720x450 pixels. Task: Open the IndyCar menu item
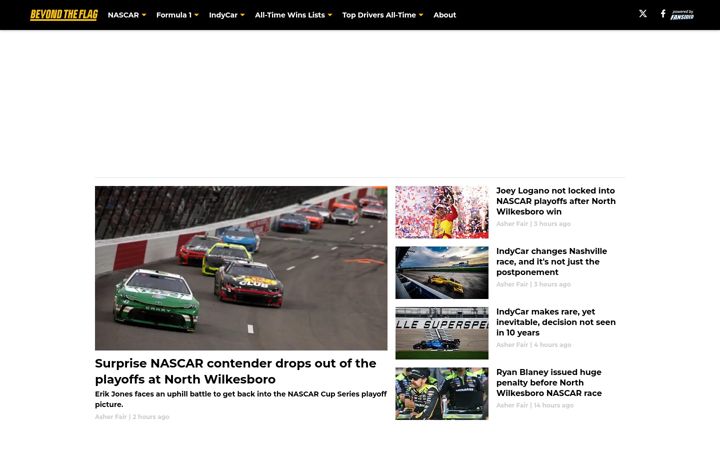(x=223, y=15)
